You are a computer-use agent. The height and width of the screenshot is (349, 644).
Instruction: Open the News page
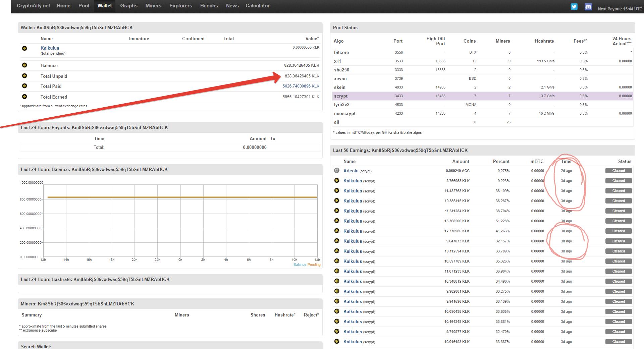coord(232,6)
